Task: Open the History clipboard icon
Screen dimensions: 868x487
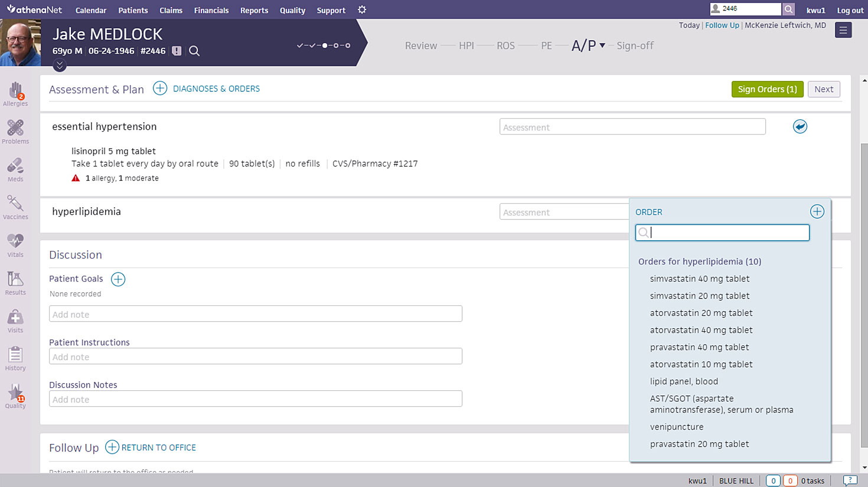Action: pyautogui.click(x=15, y=355)
